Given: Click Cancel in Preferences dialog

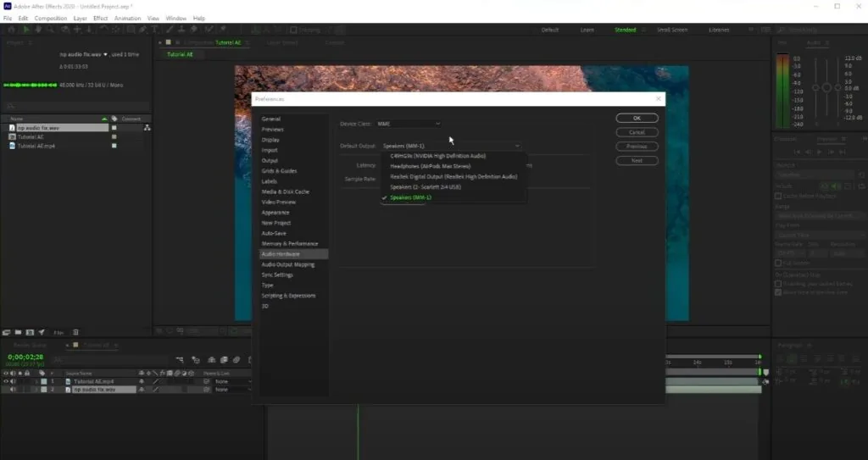Looking at the screenshot, I should click(637, 132).
